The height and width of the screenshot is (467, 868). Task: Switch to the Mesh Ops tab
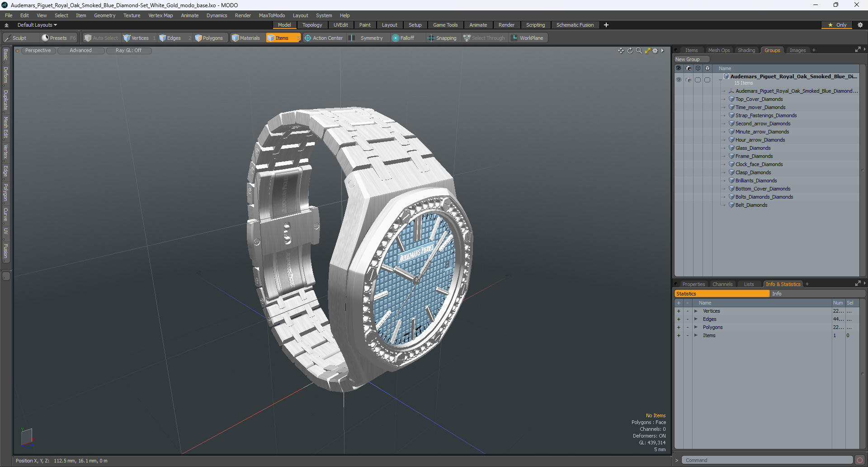[x=719, y=50]
